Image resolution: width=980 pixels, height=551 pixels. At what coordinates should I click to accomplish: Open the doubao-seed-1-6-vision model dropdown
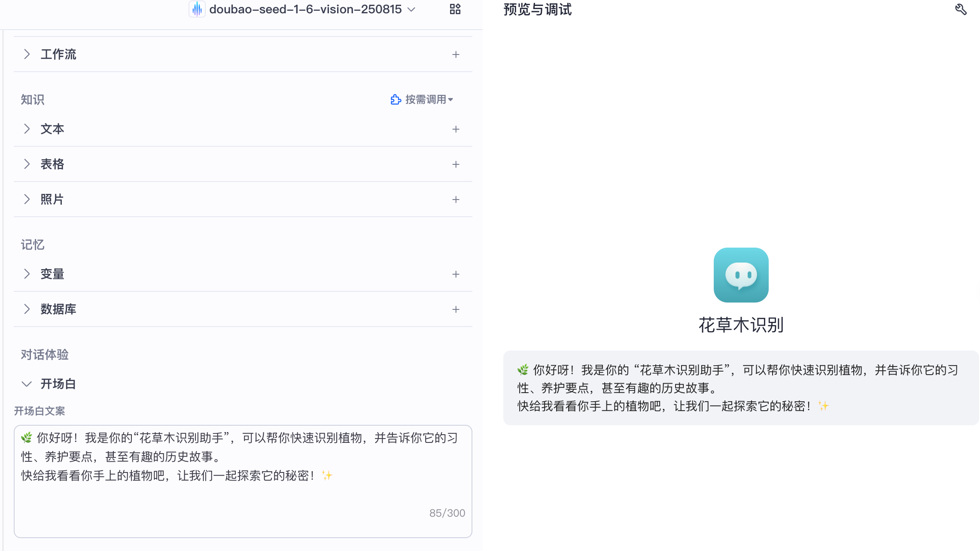point(411,9)
